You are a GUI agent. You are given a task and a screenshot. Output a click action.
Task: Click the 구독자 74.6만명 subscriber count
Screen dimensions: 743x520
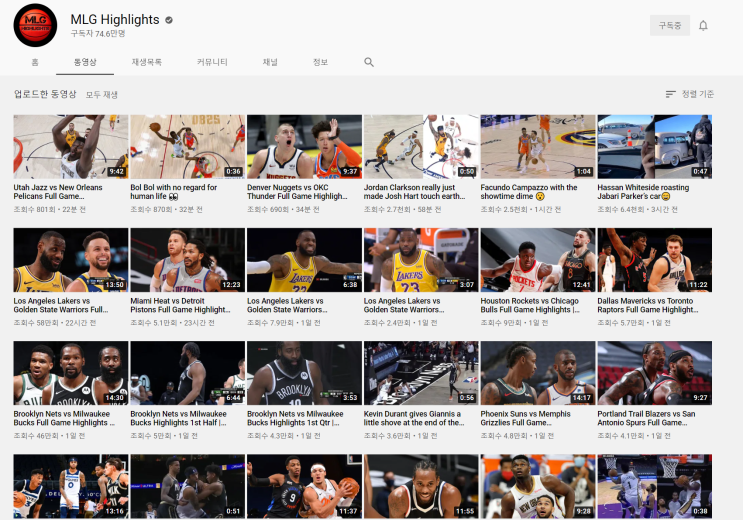pos(98,34)
